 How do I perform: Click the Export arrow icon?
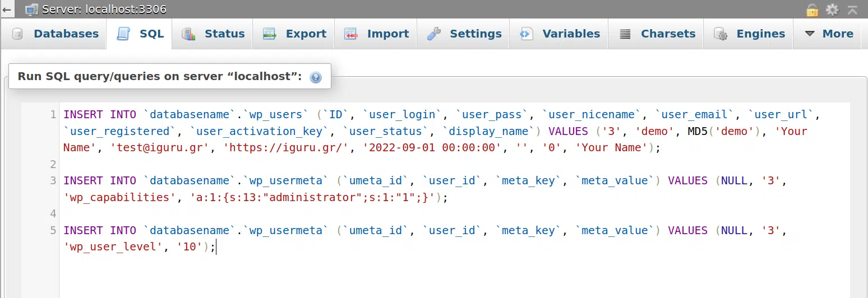270,34
